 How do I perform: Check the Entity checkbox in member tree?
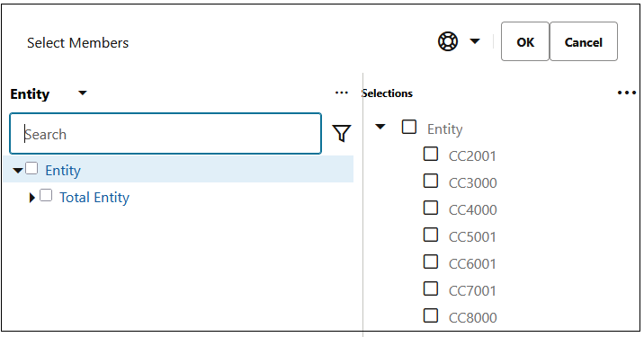tap(31, 168)
